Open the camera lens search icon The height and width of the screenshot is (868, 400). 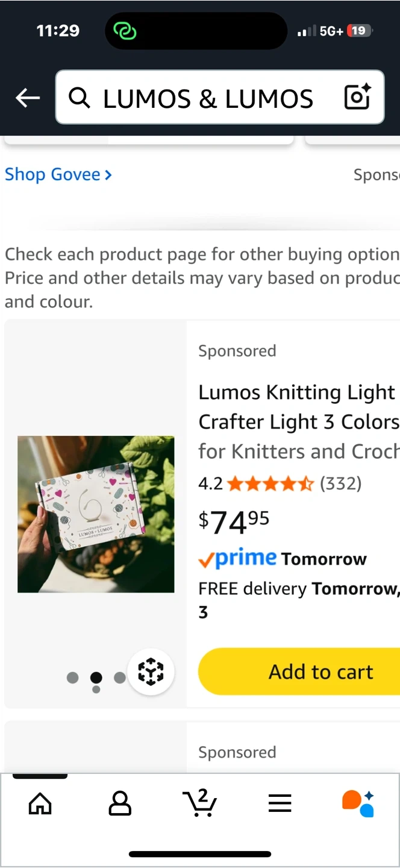pyautogui.click(x=357, y=97)
